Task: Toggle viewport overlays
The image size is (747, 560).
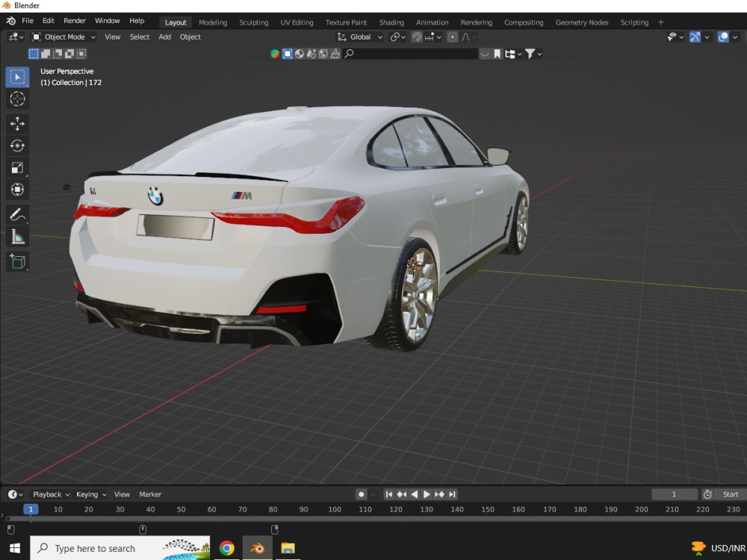Action: click(723, 37)
